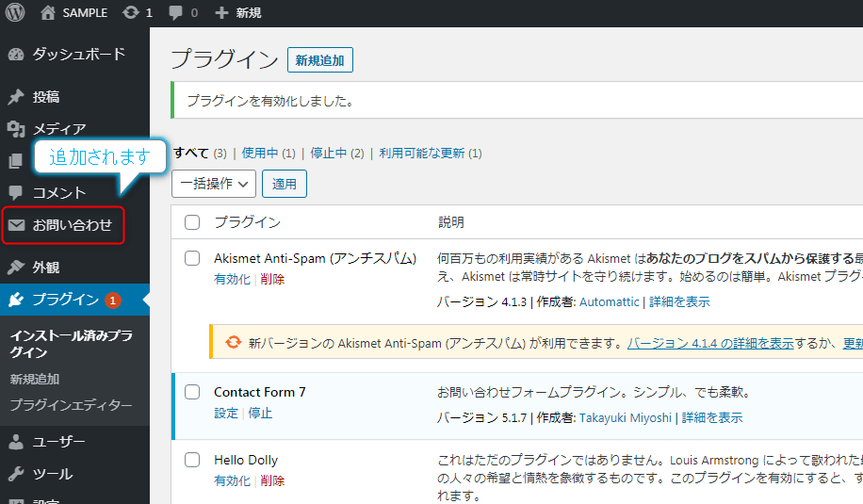Open the ユーザー menu
The height and width of the screenshot is (504, 863).
(x=59, y=441)
